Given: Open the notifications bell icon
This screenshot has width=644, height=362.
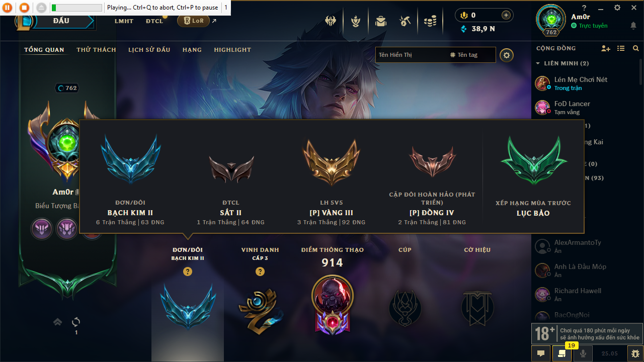Looking at the screenshot, I should (633, 26).
